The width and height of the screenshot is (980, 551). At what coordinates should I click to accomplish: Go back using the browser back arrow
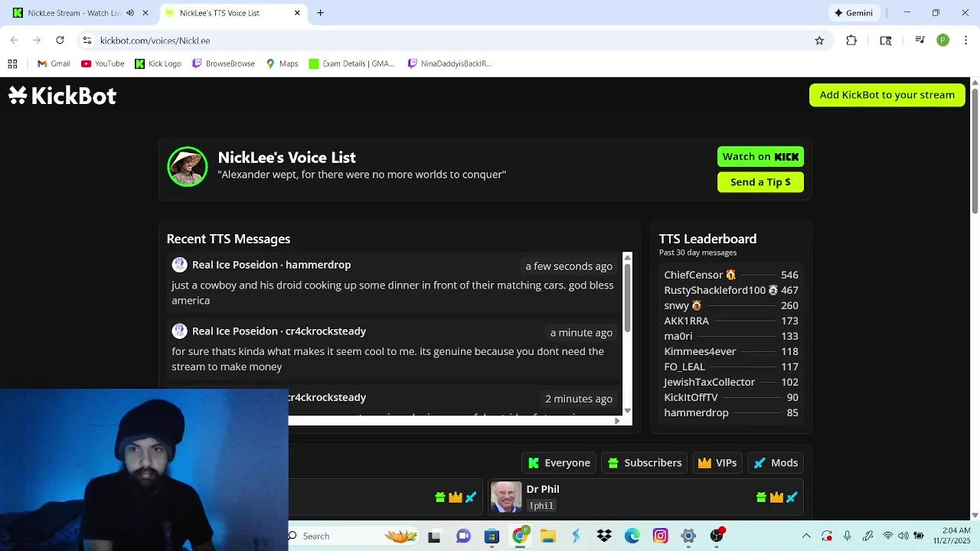(x=14, y=41)
